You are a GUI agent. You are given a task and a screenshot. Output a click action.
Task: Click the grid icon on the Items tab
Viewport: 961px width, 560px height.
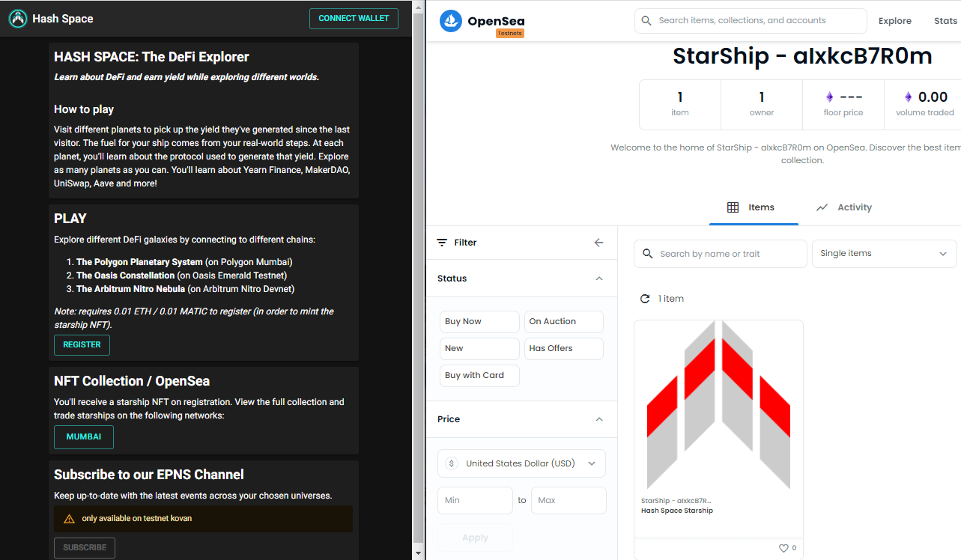[733, 207]
